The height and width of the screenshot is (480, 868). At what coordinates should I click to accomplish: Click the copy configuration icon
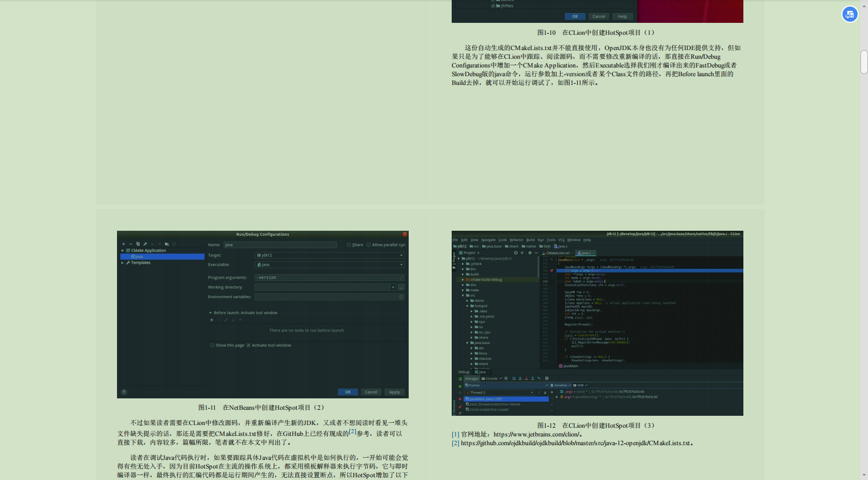coord(138,244)
